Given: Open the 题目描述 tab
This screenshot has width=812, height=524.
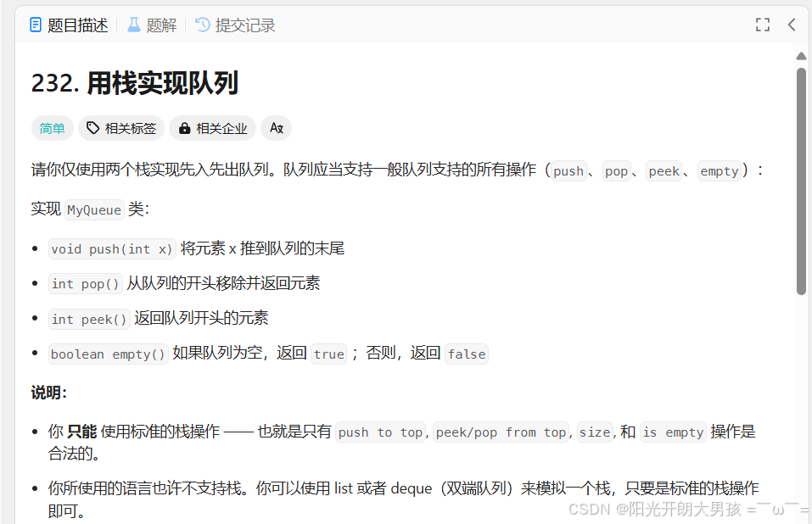Looking at the screenshot, I should pyautogui.click(x=69, y=25).
